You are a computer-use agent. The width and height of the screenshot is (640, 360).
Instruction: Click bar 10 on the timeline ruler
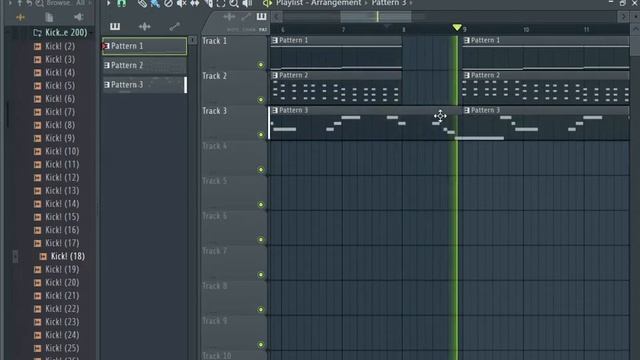coord(526,29)
